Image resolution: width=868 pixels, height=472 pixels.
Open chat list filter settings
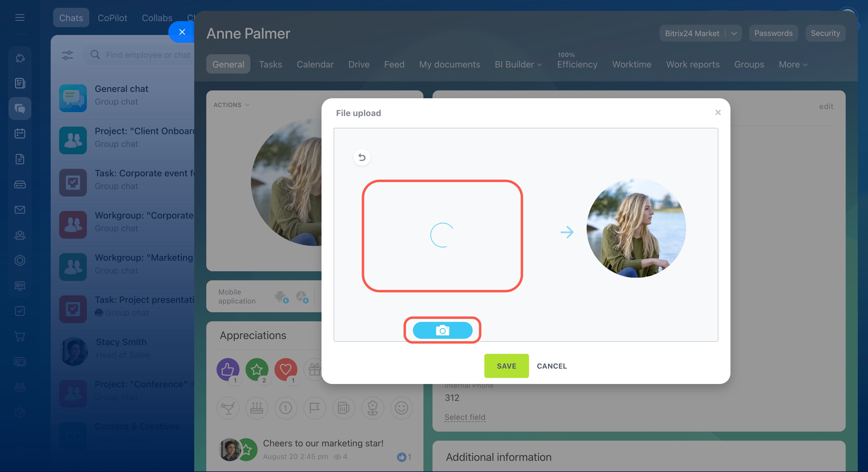(x=67, y=55)
